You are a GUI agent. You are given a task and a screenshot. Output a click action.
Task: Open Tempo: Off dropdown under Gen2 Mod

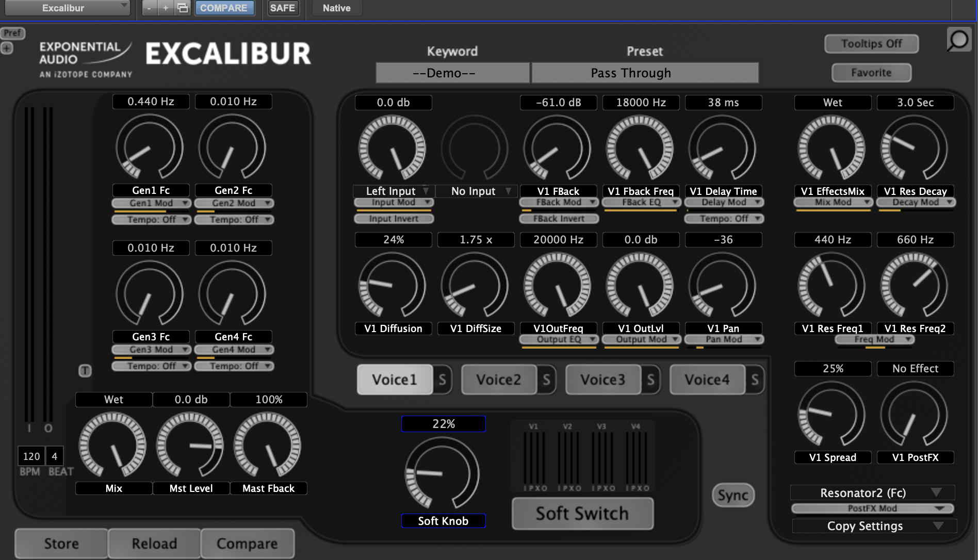click(234, 220)
